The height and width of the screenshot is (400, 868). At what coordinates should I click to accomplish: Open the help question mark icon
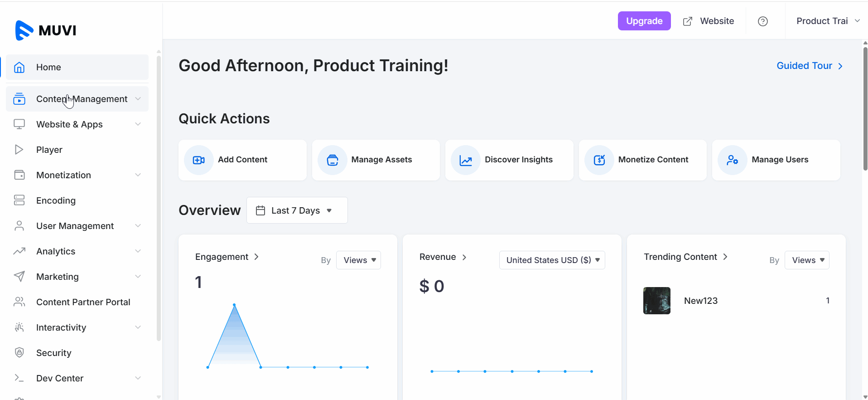click(762, 21)
